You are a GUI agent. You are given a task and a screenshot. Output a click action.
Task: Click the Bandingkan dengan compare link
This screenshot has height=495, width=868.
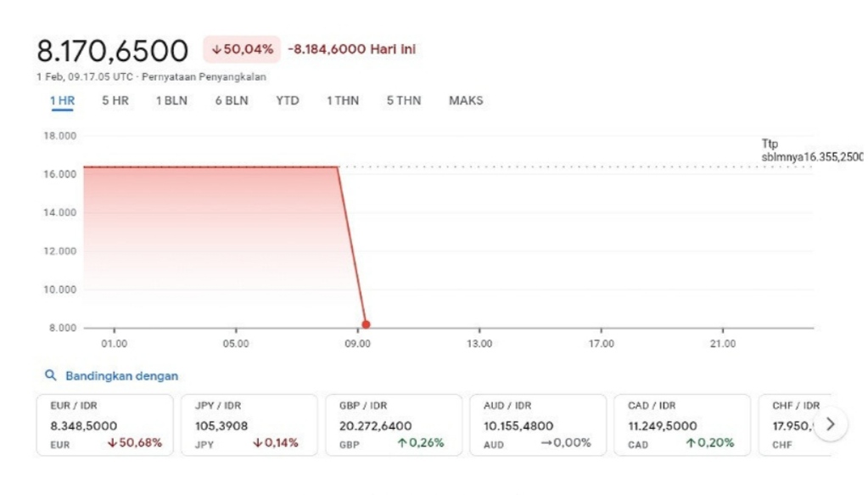(x=121, y=375)
